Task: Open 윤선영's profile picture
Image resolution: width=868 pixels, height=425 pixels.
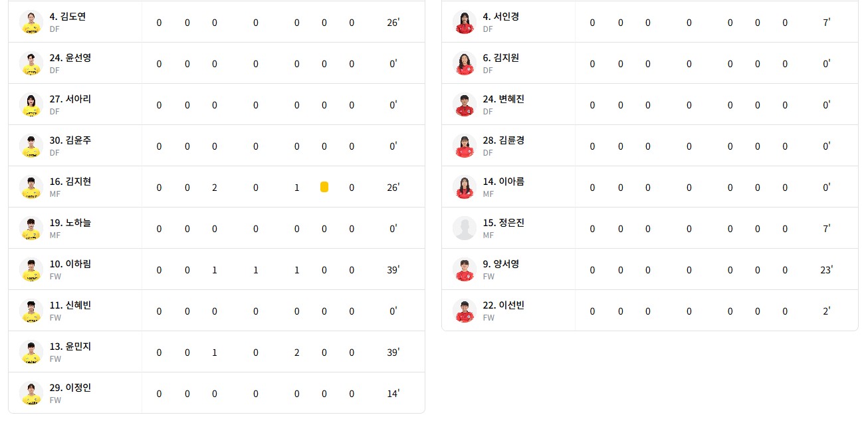Action: [x=31, y=63]
